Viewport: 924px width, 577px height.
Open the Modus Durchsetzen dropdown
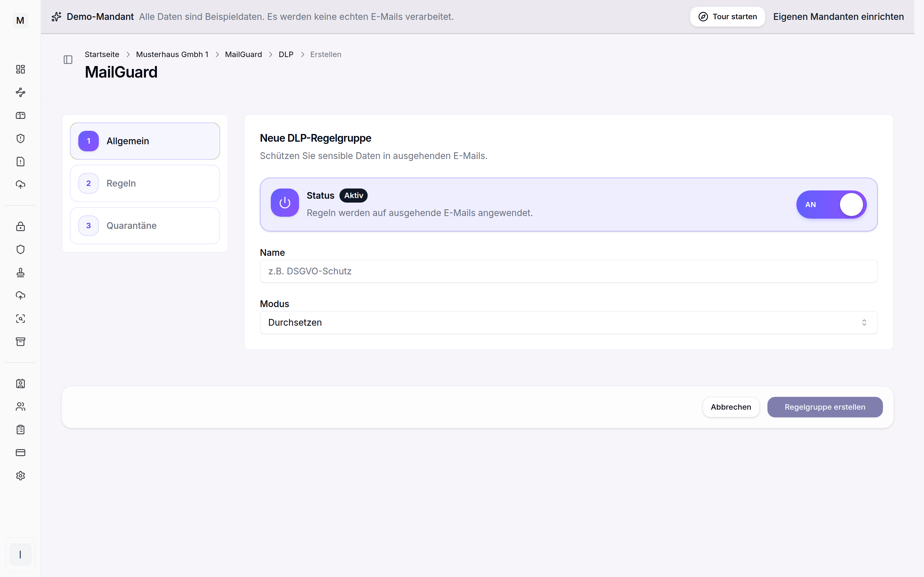tap(569, 322)
